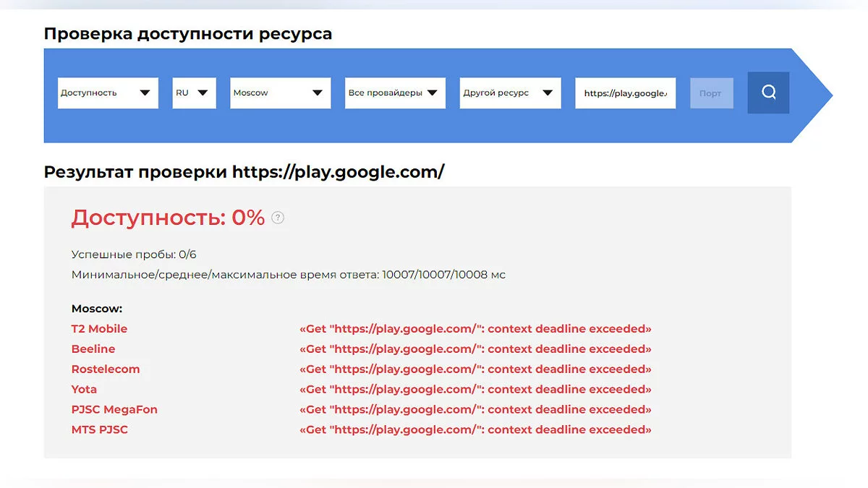The width and height of the screenshot is (868, 488).
Task: Click the Rostelecom provider name
Action: pyautogui.click(x=106, y=369)
